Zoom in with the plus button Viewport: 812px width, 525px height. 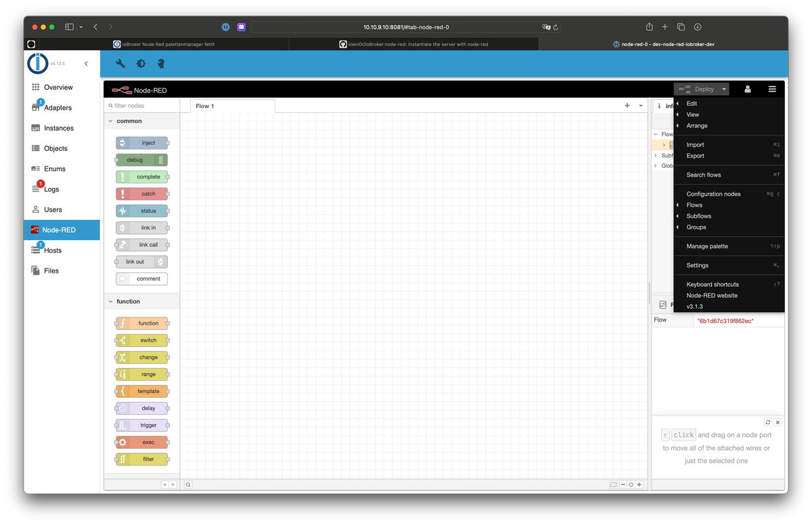tap(639, 484)
